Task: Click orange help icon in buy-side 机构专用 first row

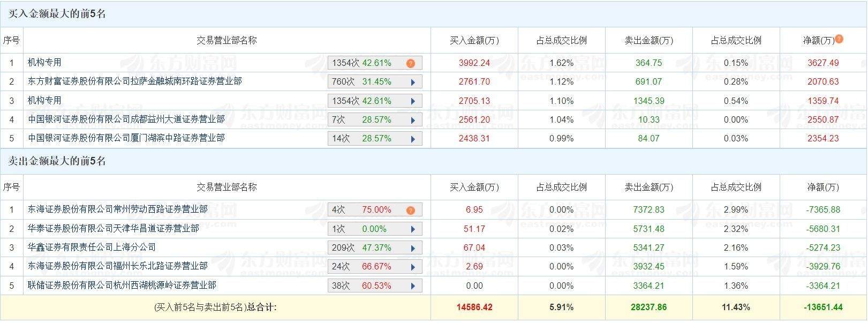Action: point(411,63)
